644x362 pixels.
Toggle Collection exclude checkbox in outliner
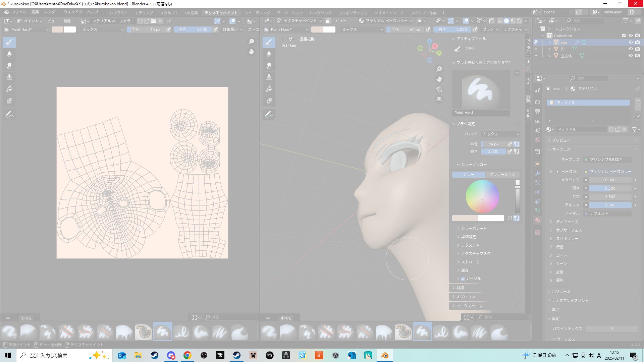pyautogui.click(x=624, y=36)
